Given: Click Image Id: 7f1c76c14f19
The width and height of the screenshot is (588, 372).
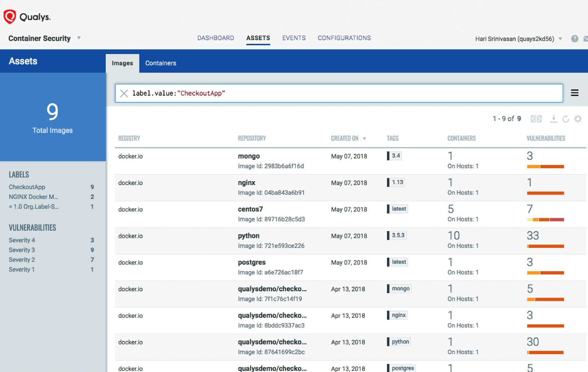Looking at the screenshot, I should coord(270,299).
